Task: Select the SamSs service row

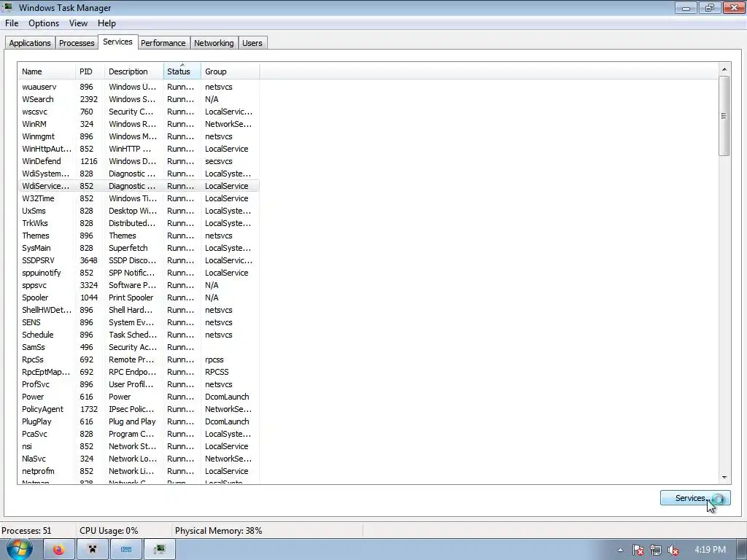Action: (139, 346)
